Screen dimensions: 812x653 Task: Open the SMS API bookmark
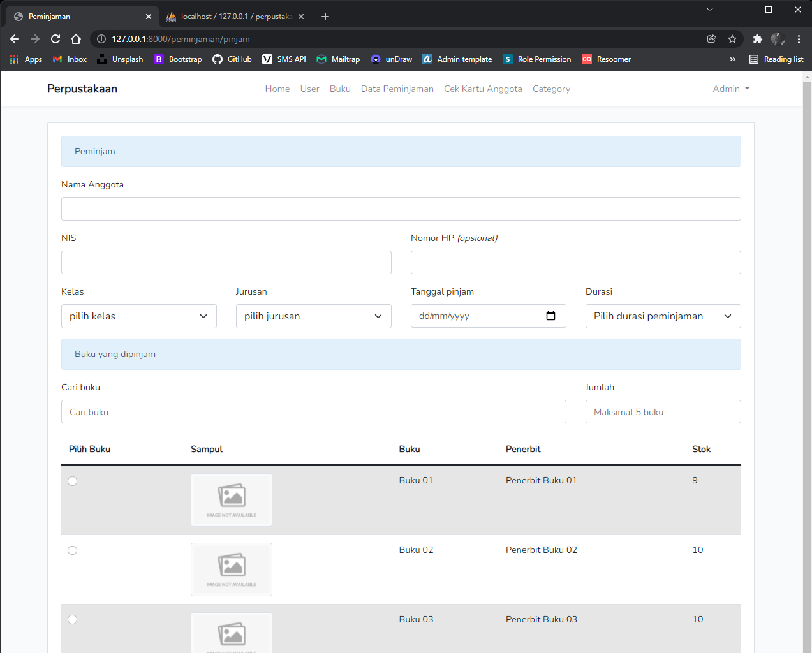click(284, 59)
